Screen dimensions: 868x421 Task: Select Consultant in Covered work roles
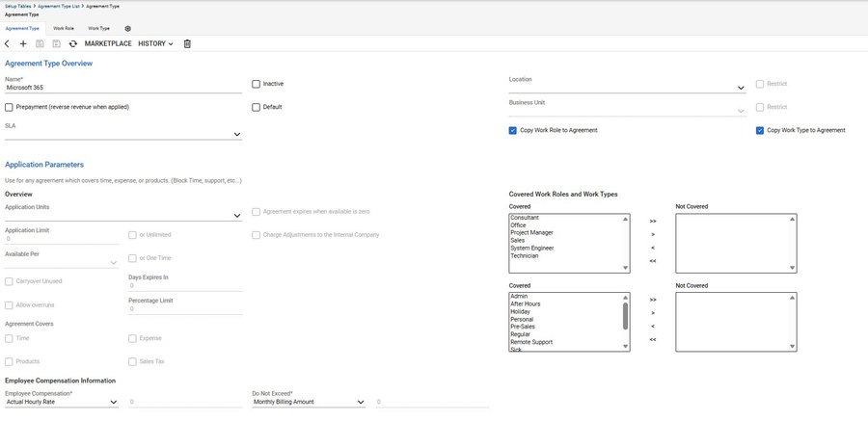(525, 218)
